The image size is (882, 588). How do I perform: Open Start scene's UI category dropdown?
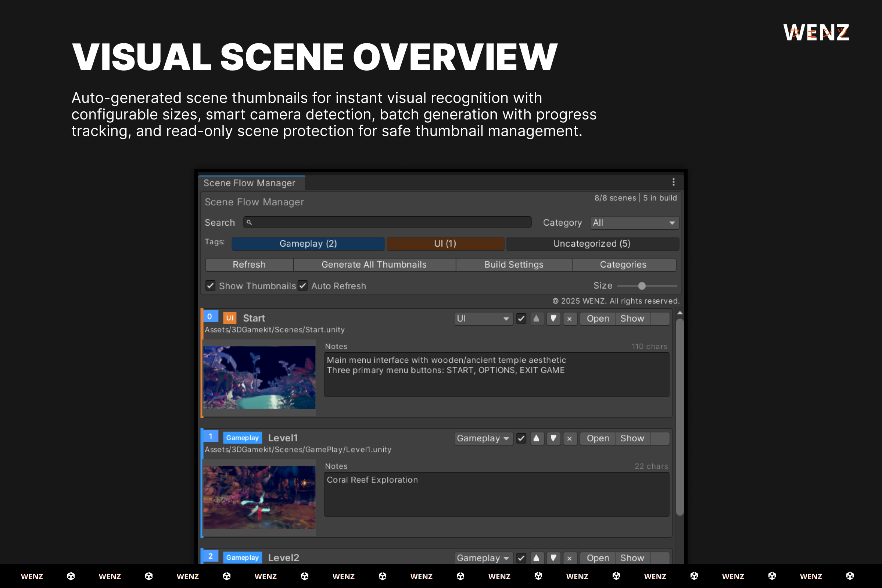(483, 318)
